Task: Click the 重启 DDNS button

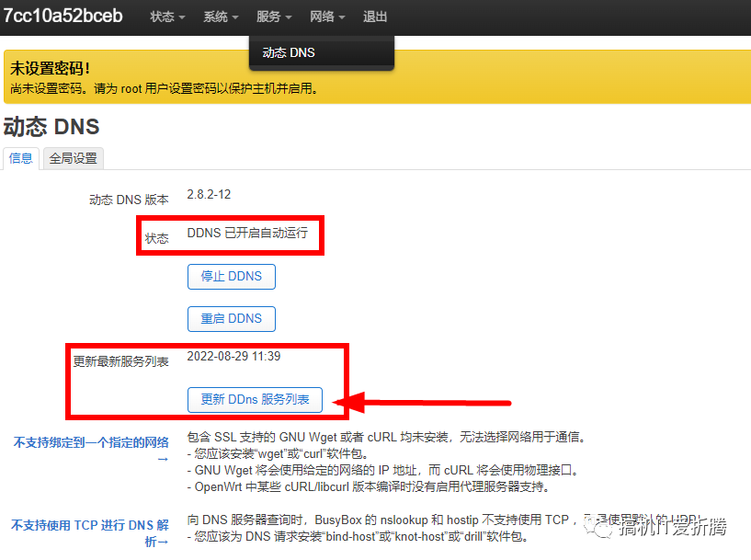Action: pyautogui.click(x=231, y=318)
